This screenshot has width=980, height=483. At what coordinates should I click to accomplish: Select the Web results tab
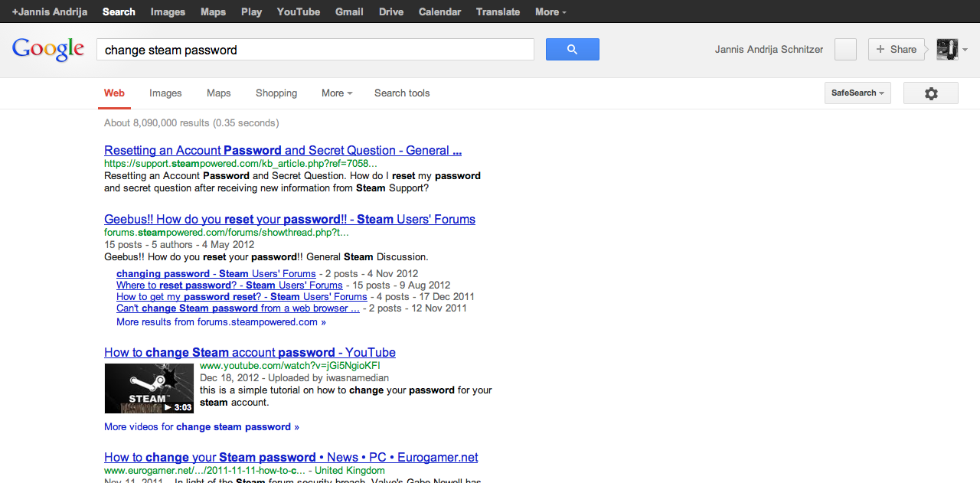(x=114, y=93)
